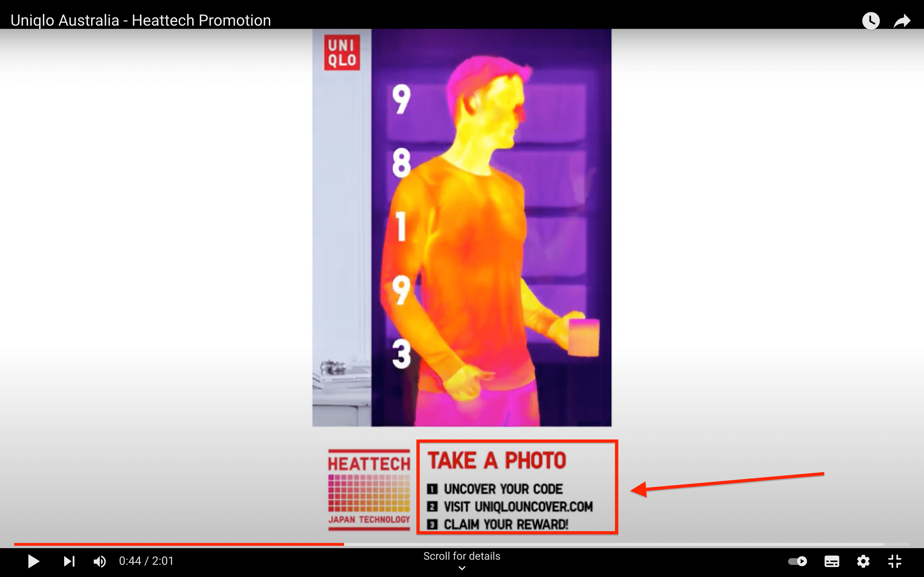Expand Scroll for details chevron
Screen dimensions: 924x577
tap(462, 568)
